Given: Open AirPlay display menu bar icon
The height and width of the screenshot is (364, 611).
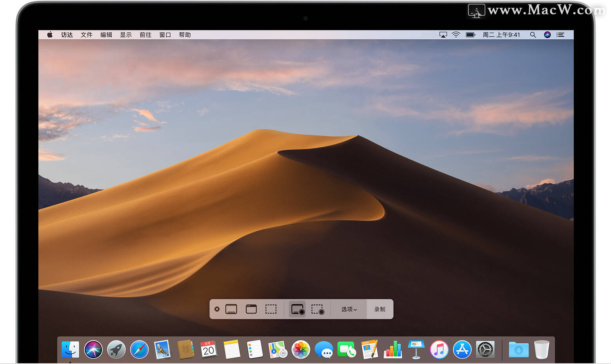Looking at the screenshot, I should tap(443, 35).
